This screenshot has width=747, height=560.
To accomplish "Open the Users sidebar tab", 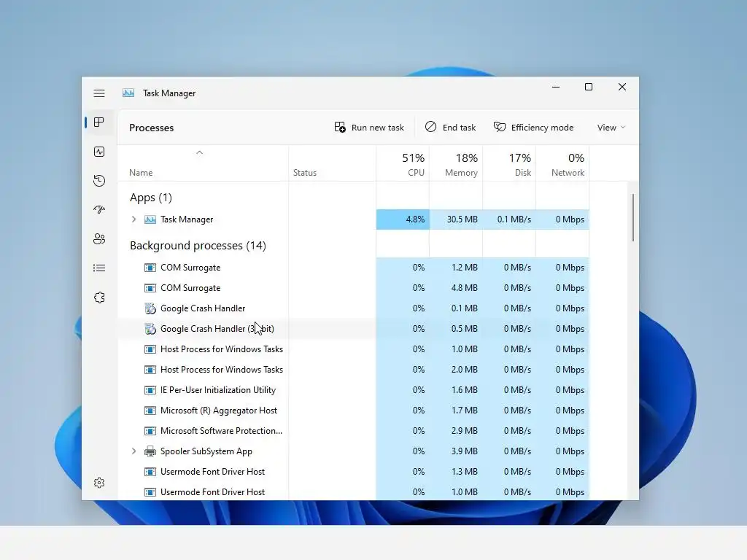I will pyautogui.click(x=99, y=239).
